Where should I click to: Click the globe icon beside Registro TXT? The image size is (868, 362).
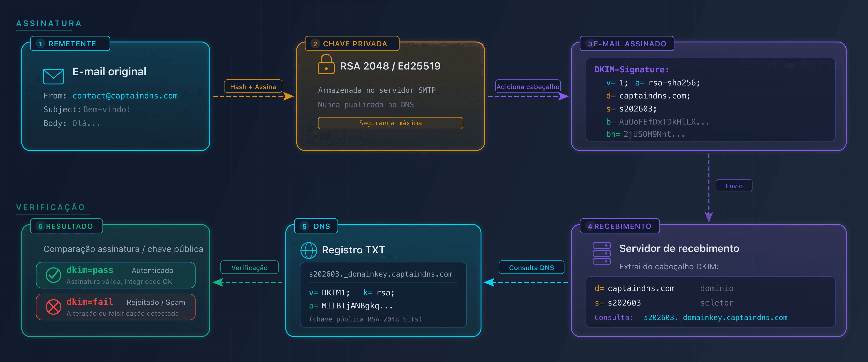pyautogui.click(x=309, y=250)
